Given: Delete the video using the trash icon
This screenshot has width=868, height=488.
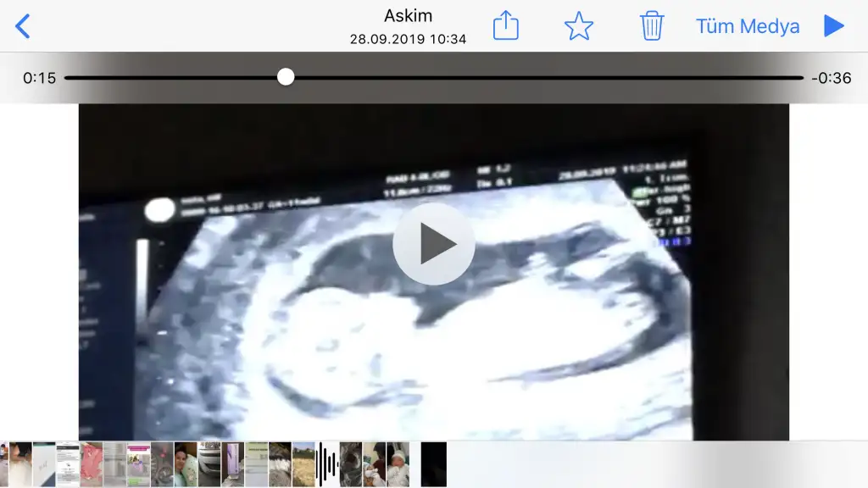Looking at the screenshot, I should pos(651,26).
